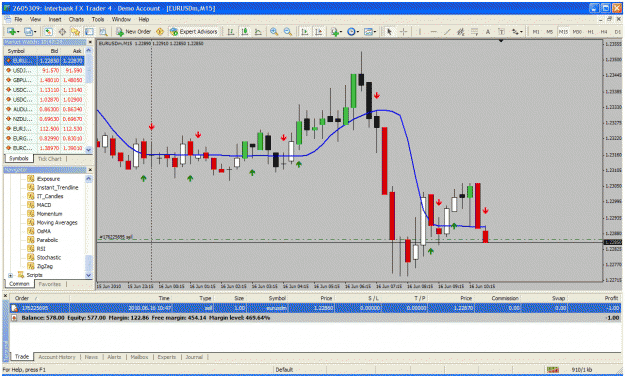Open the Navigator Favorites tab
Image resolution: width=625 pixels, height=376 pixels.
click(50, 284)
